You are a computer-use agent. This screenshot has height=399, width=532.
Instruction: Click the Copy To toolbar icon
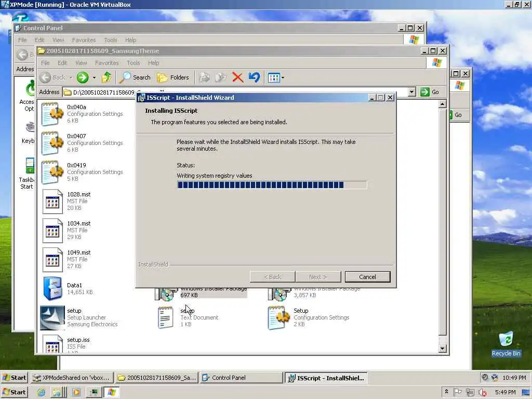[x=220, y=77]
